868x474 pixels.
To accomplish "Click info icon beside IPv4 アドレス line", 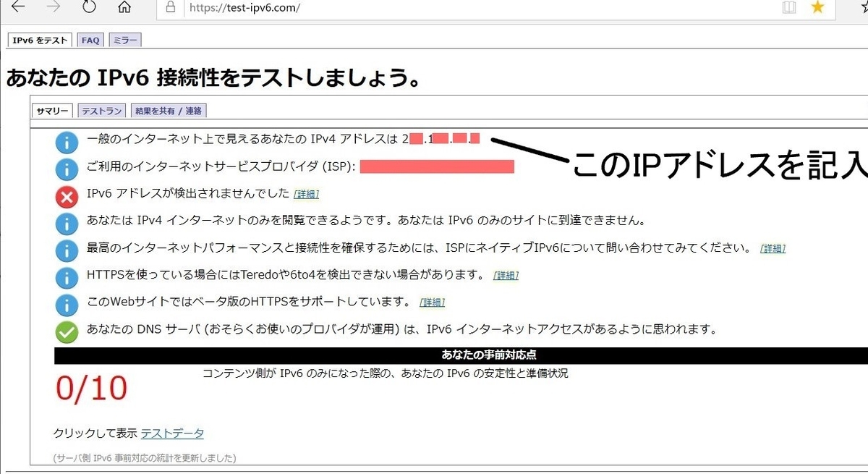I will click(x=67, y=142).
